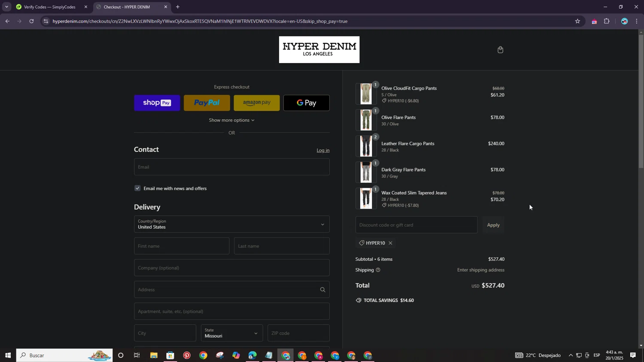Image resolution: width=644 pixels, height=362 pixels.
Task: Click the HYPER DENIM logo
Action: pyautogui.click(x=319, y=50)
